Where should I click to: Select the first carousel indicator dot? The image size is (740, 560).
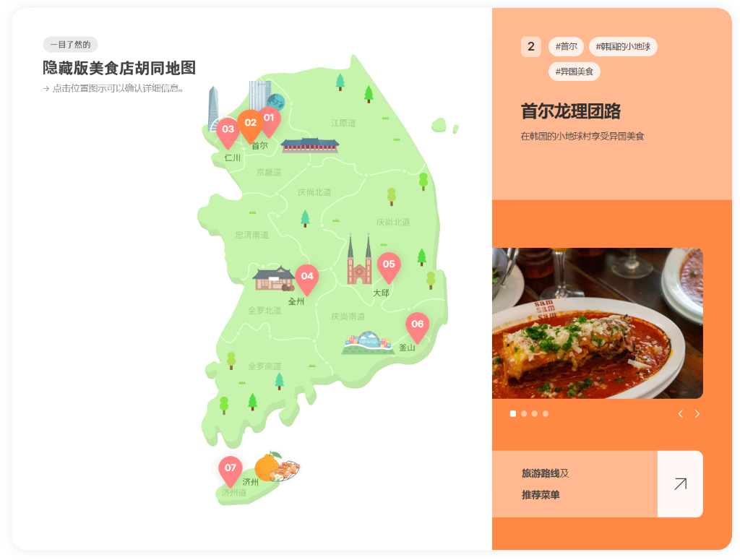pyautogui.click(x=513, y=414)
